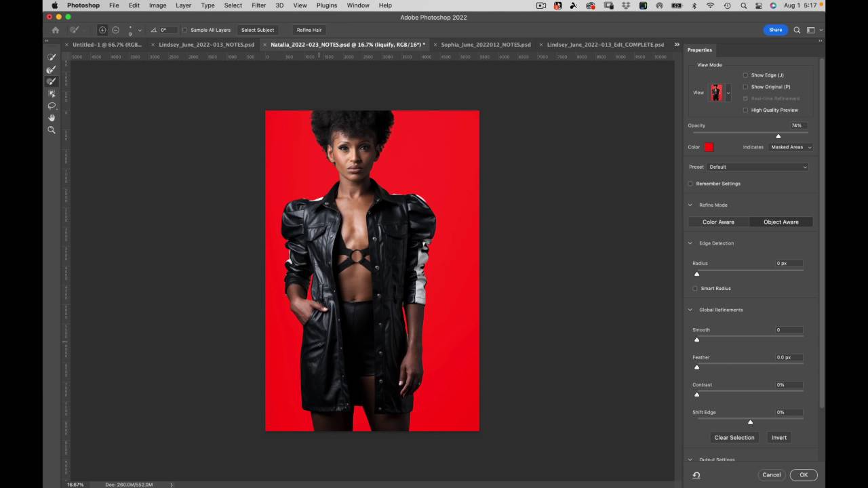Select the Hand tool
Screen dimensions: 868x488
pyautogui.click(x=52, y=118)
